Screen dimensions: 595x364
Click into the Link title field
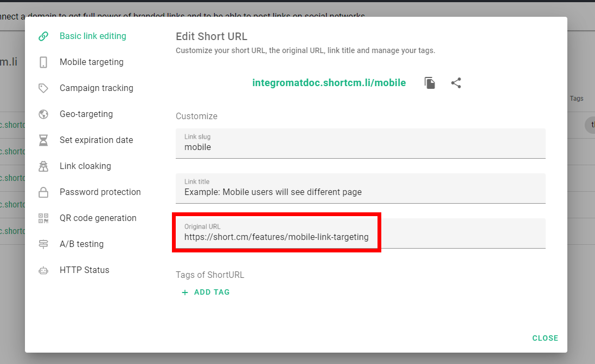coord(361,188)
